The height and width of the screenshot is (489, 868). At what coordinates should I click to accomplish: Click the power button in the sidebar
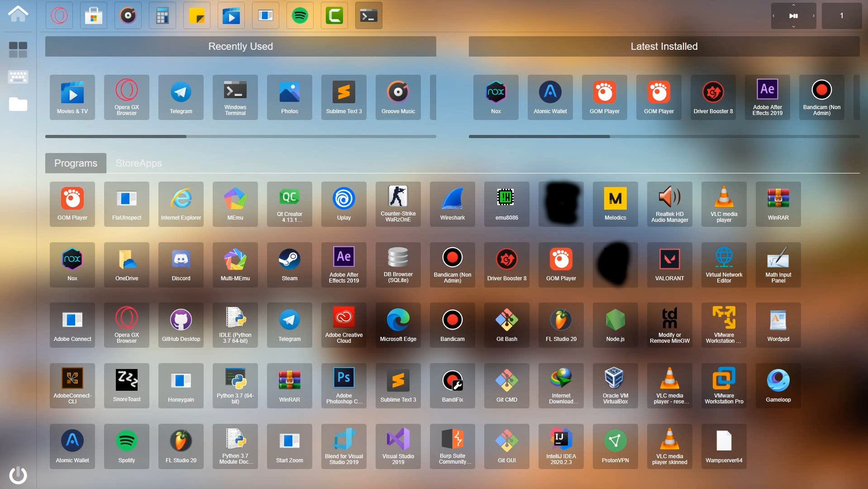[18, 475]
